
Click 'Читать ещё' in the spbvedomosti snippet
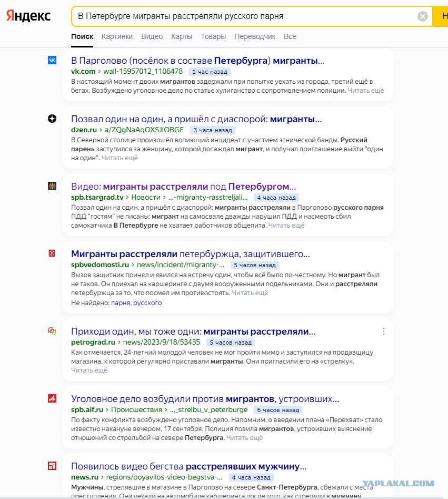point(250,293)
